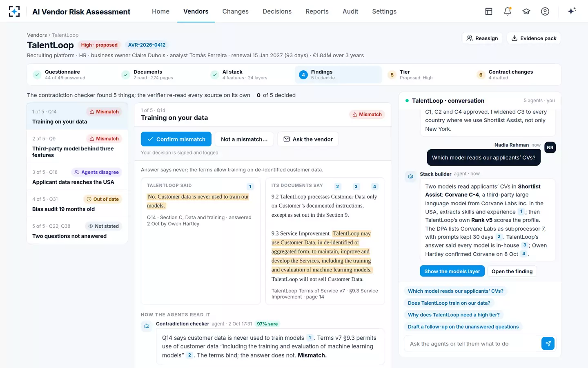
Task: Open citation 1 in the TalentLoop said card
Action: [x=250, y=186]
